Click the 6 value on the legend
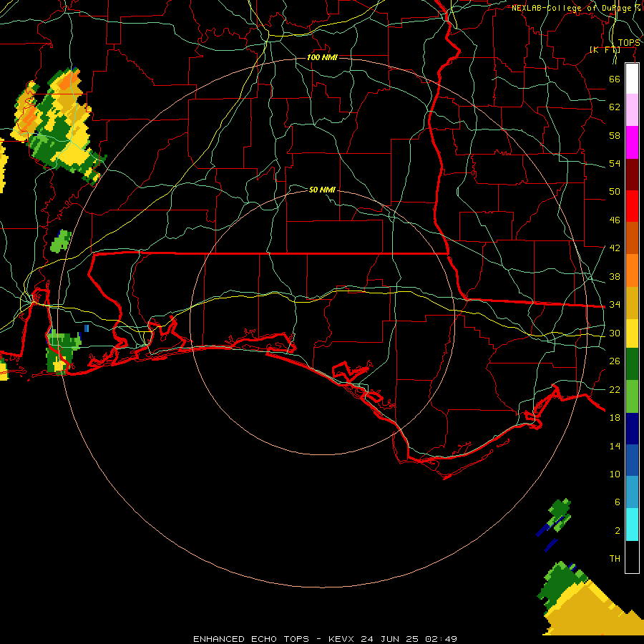The image size is (644, 644). point(617,502)
